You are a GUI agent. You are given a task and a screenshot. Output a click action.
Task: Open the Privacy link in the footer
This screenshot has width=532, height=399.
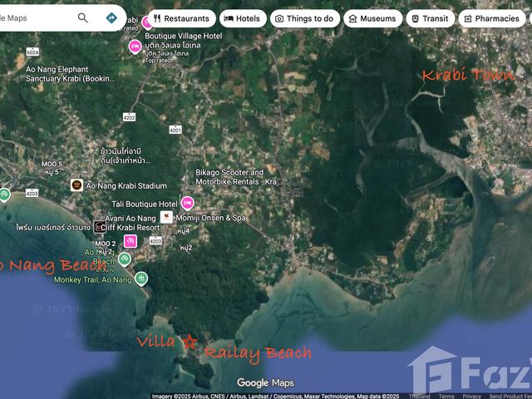(x=472, y=396)
